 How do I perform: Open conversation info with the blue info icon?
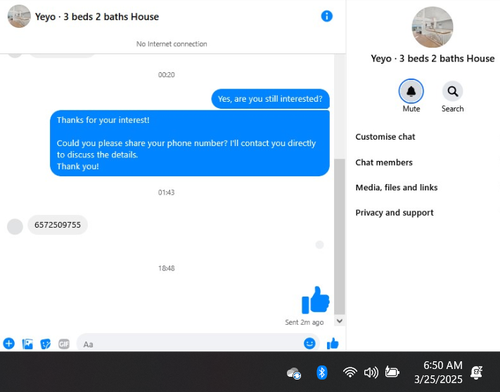327,16
